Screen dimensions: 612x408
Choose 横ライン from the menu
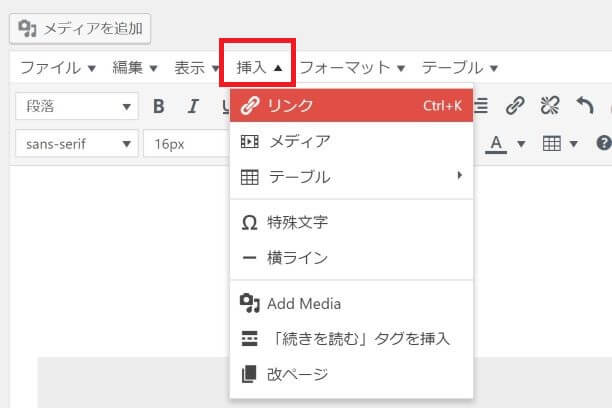[352, 258]
